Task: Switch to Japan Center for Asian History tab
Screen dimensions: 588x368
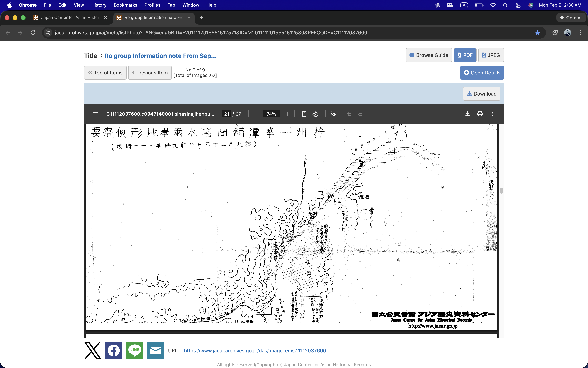Action: click(70, 18)
